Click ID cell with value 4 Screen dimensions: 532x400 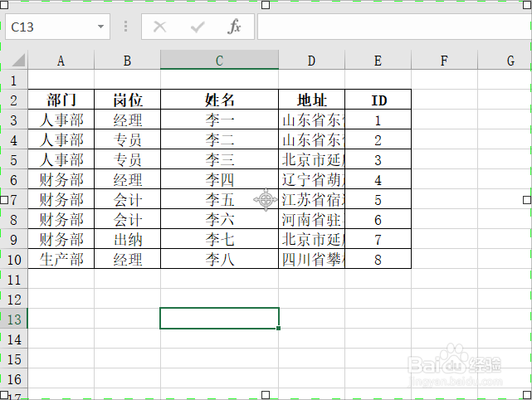(378, 179)
